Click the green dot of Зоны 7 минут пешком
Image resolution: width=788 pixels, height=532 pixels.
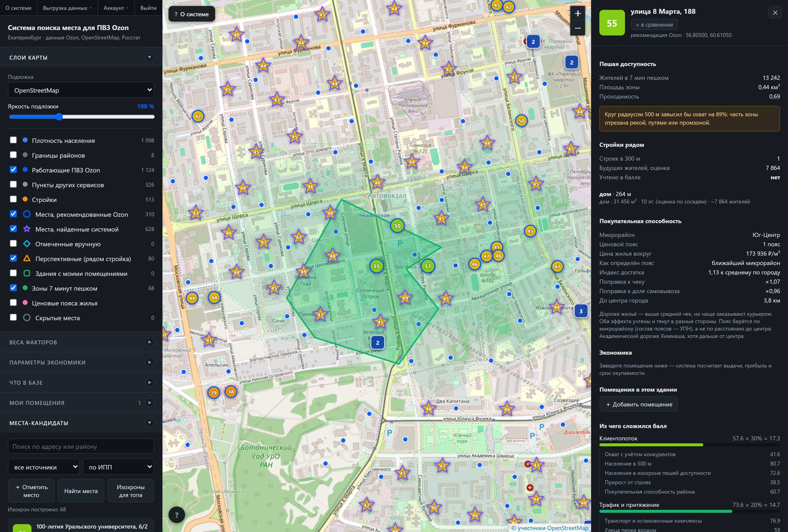tap(25, 288)
